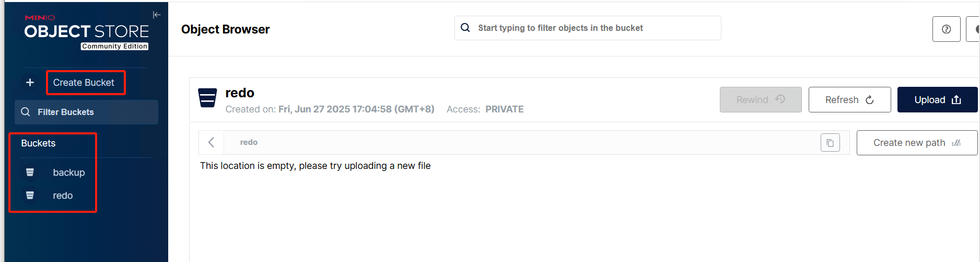Click the Create Bucket button

84,83
